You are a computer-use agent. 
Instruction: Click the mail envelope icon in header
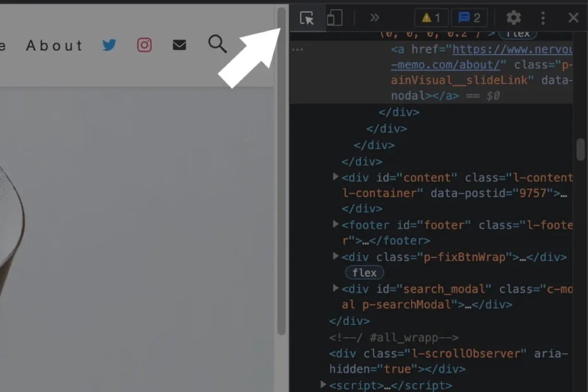pyautogui.click(x=179, y=45)
